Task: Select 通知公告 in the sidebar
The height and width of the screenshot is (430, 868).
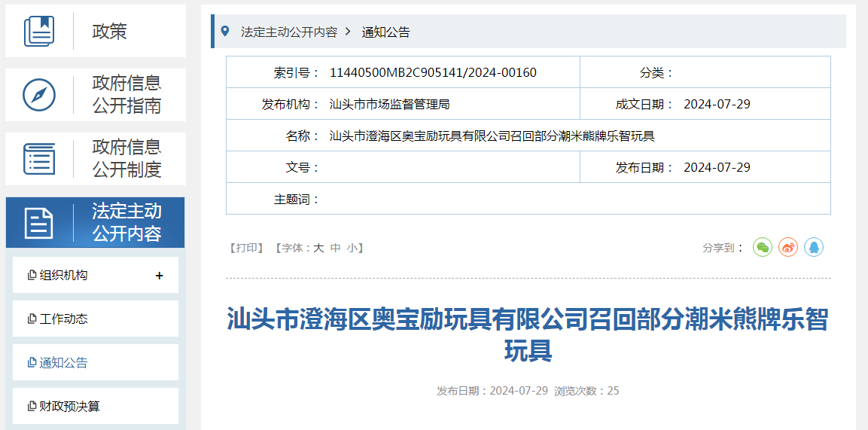Action: pos(63,363)
